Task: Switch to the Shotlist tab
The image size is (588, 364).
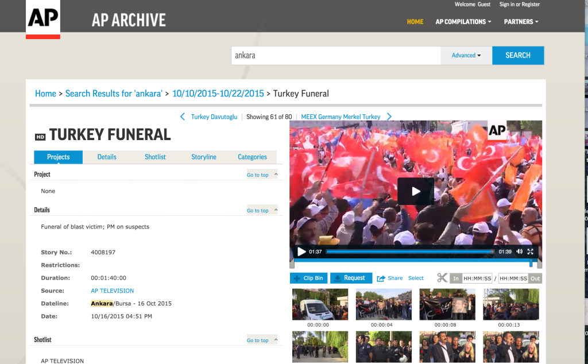Action: point(155,156)
